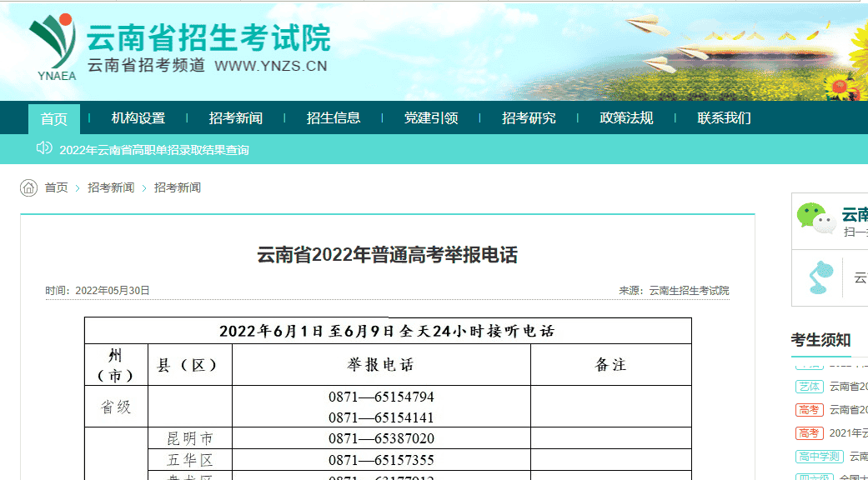Click the 艺体 tag badge
This screenshot has width=868, height=480.
pyautogui.click(x=809, y=387)
